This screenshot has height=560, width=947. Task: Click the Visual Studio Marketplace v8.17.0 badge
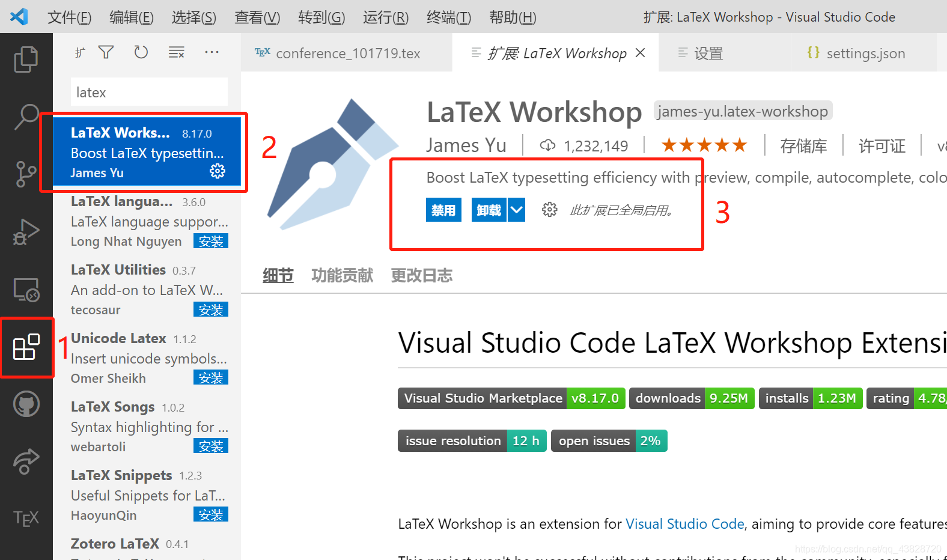pyautogui.click(x=511, y=398)
